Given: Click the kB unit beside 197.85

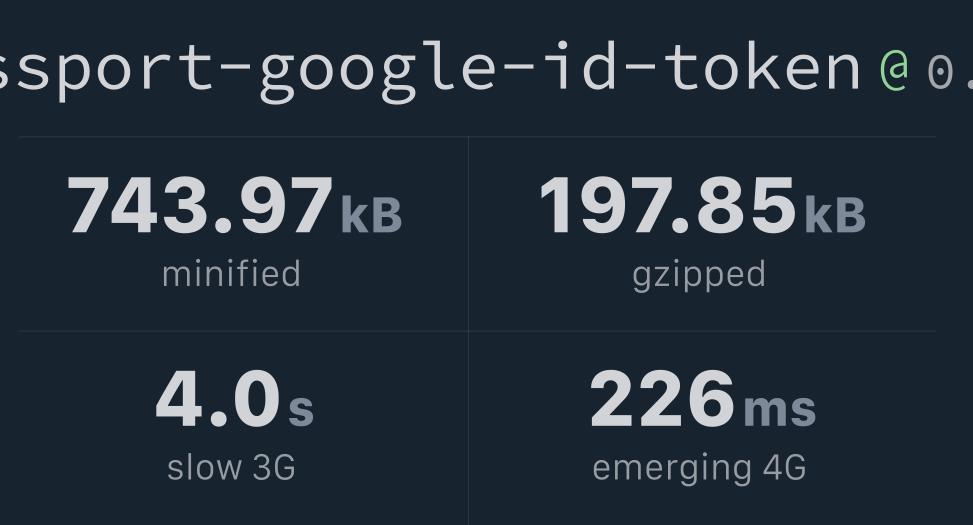Looking at the screenshot, I should coord(834,214).
